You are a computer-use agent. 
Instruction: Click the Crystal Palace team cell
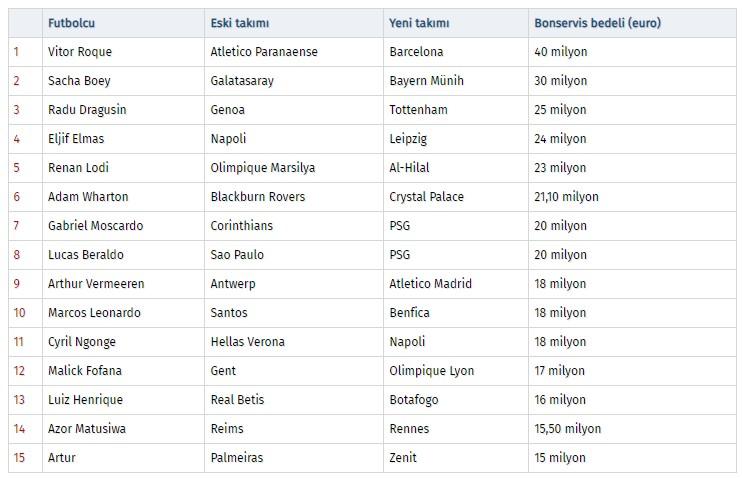(x=426, y=197)
